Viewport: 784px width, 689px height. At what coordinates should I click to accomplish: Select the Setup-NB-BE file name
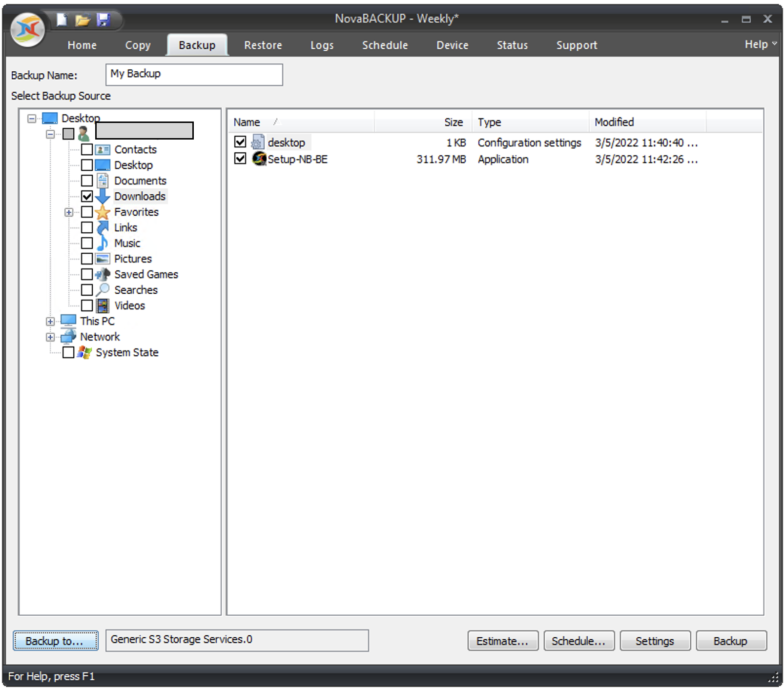(x=298, y=159)
